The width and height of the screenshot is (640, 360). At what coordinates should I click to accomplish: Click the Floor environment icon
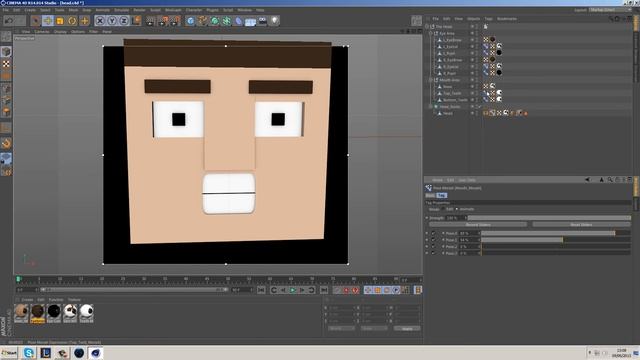point(250,21)
